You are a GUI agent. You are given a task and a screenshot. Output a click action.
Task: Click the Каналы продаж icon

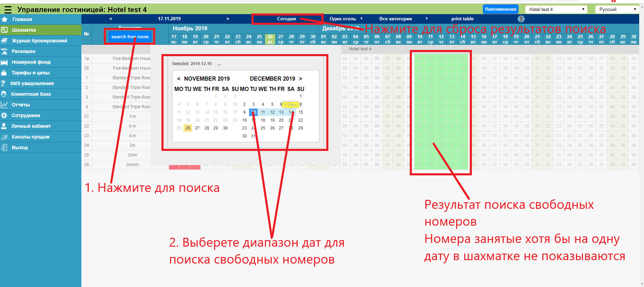tap(4, 137)
